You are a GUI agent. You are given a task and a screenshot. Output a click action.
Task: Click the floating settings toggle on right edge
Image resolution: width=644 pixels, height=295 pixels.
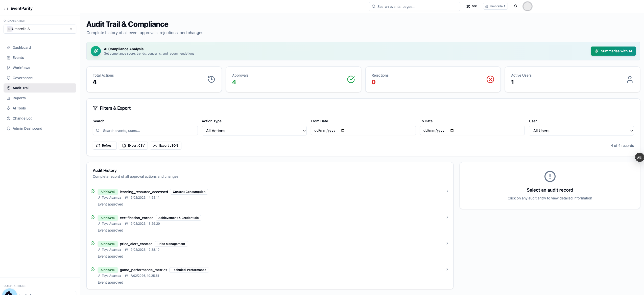(x=640, y=157)
